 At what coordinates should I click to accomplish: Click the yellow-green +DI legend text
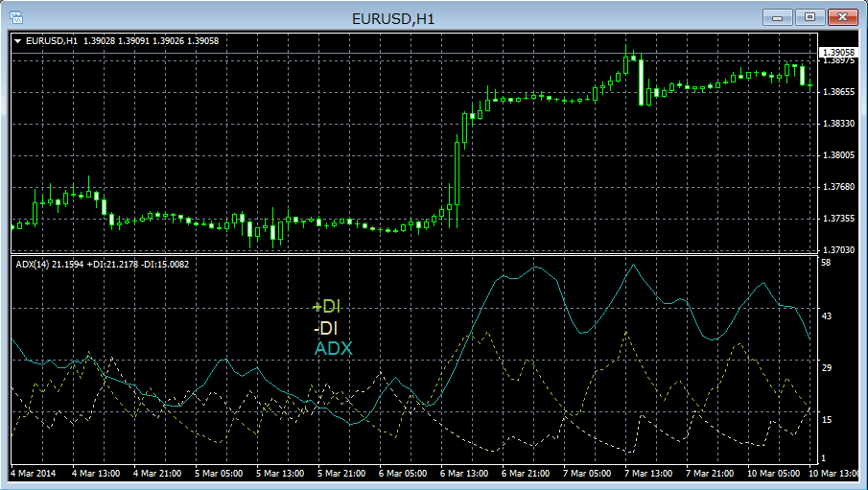pyautogui.click(x=326, y=308)
